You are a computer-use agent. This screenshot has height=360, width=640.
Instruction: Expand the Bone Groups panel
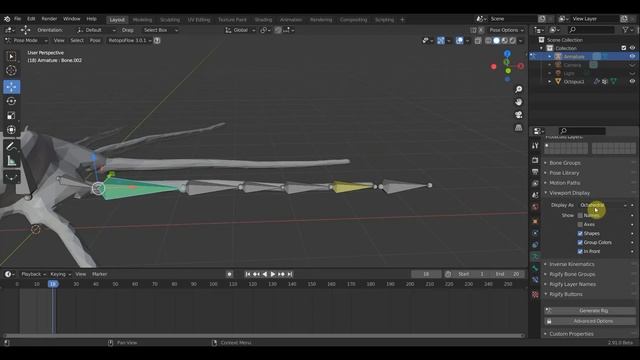pos(565,163)
